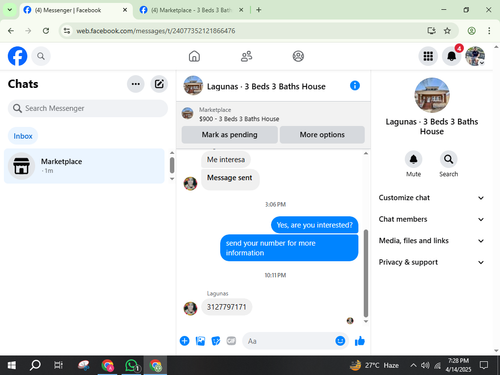Open more actions plus icon
Screen dimensions: 500x375
pos(184,341)
